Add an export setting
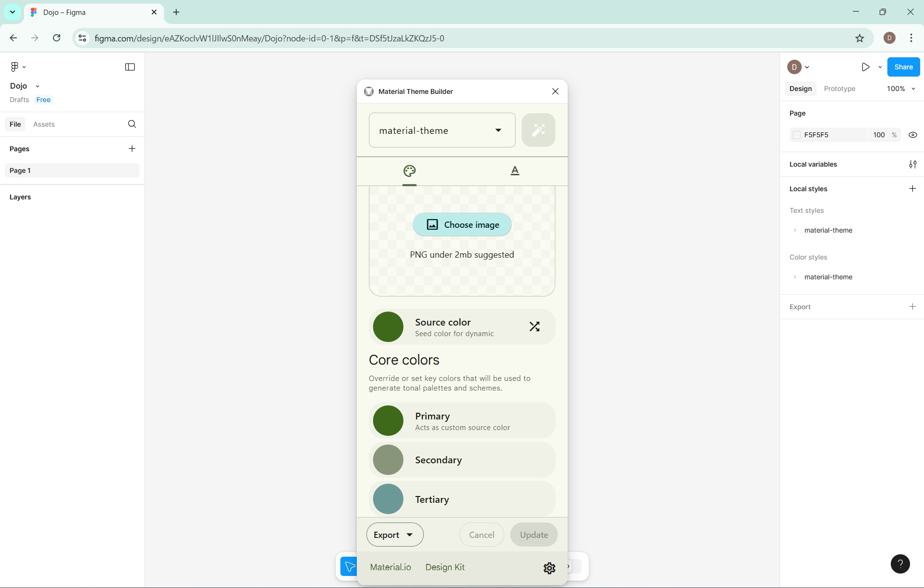The image size is (924, 588). click(912, 307)
